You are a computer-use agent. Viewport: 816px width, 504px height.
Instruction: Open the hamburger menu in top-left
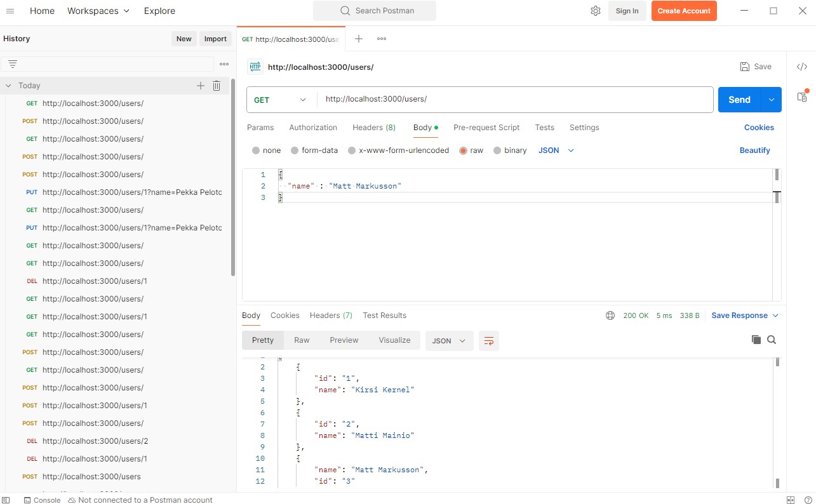click(x=10, y=11)
